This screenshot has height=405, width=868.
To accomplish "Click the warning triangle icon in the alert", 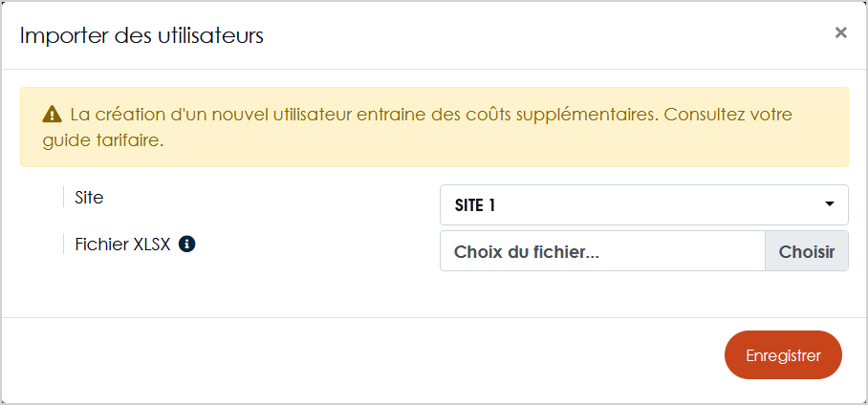I will pos(52,115).
